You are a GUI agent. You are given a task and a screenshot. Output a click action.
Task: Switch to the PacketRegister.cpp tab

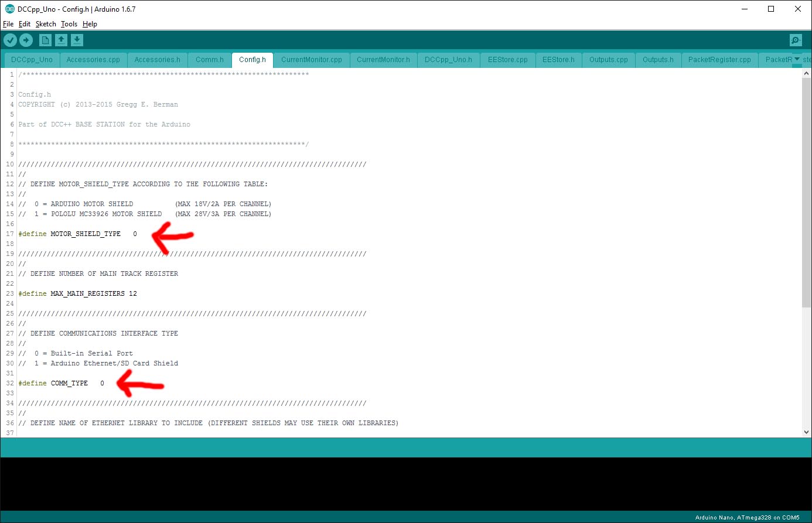719,60
